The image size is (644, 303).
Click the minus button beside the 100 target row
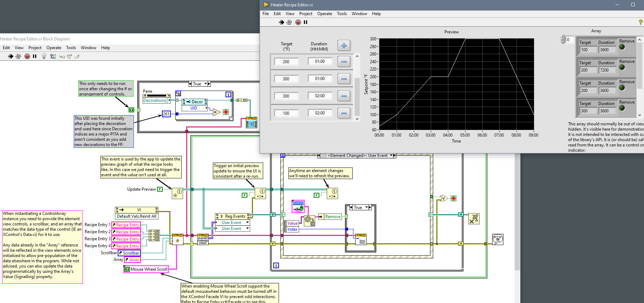pos(344,113)
